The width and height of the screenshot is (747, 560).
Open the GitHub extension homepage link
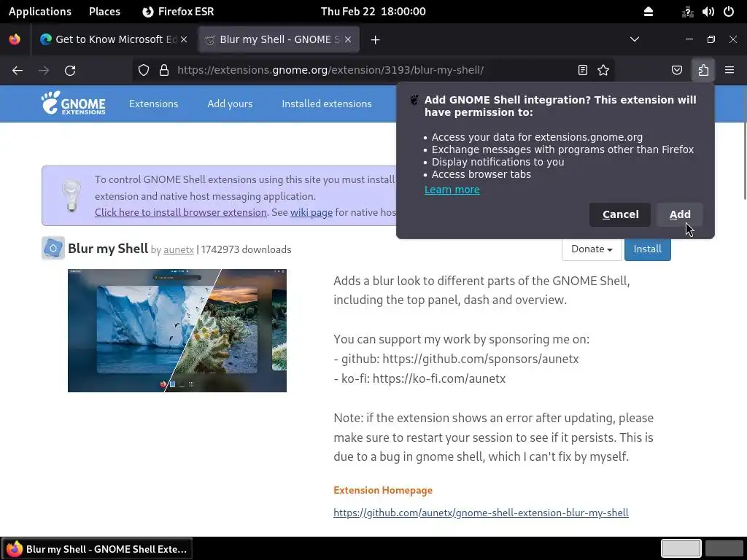pyautogui.click(x=481, y=513)
